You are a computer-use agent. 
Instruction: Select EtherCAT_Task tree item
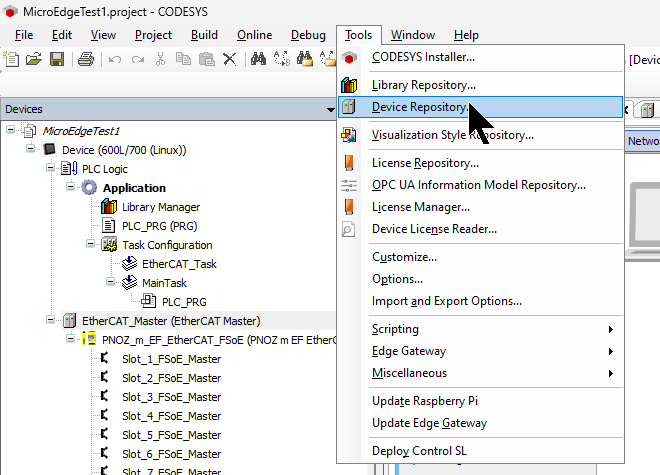pyautogui.click(x=179, y=264)
